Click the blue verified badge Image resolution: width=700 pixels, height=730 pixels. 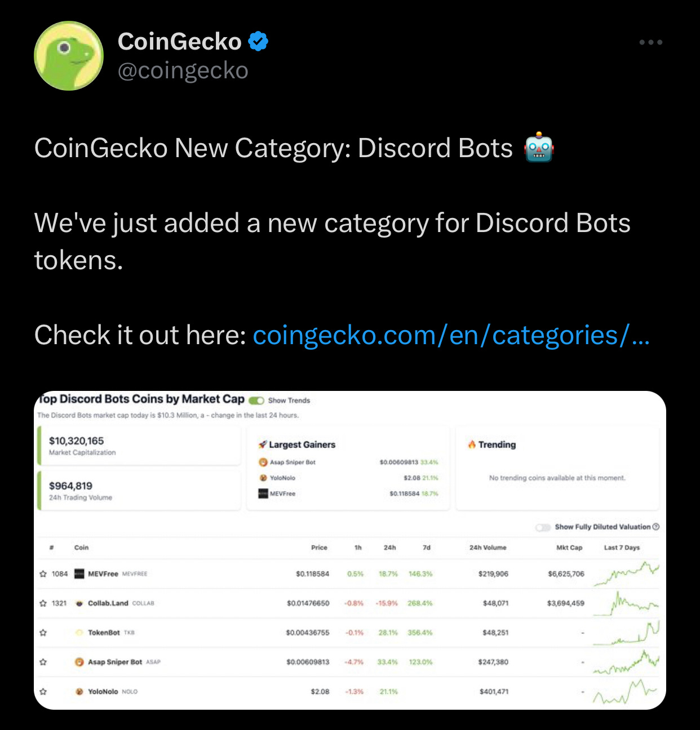258,42
